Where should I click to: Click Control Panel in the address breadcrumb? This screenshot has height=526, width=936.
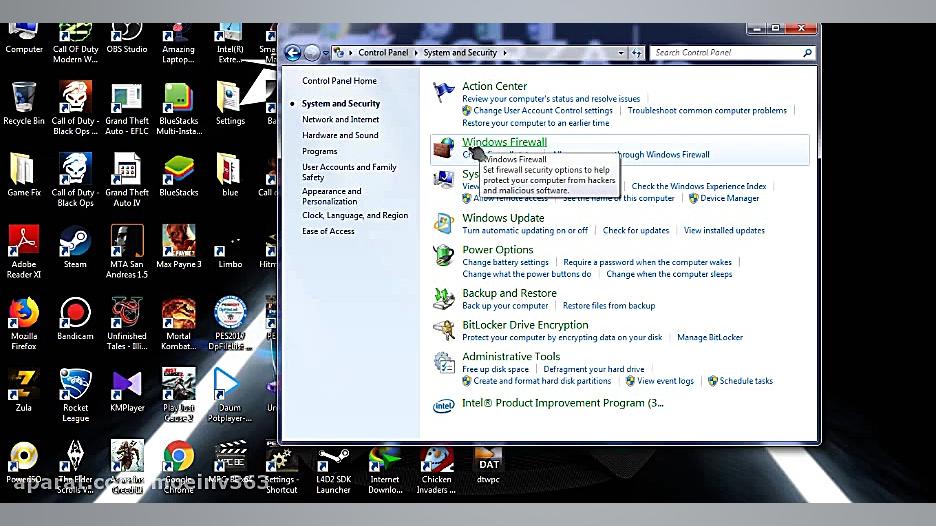click(383, 53)
